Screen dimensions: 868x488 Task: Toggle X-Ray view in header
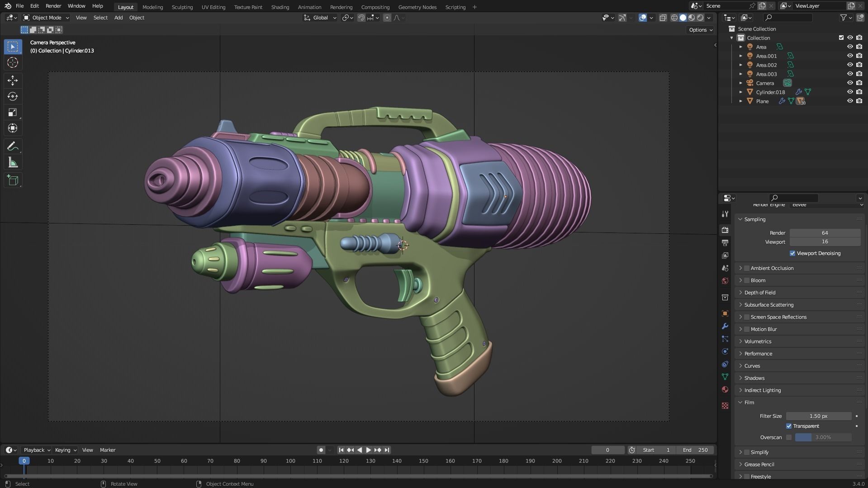663,18
